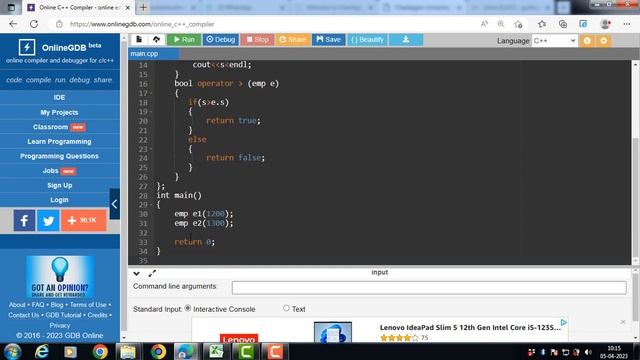
Task: Open the Excel taskbar icon
Action: click(216, 351)
